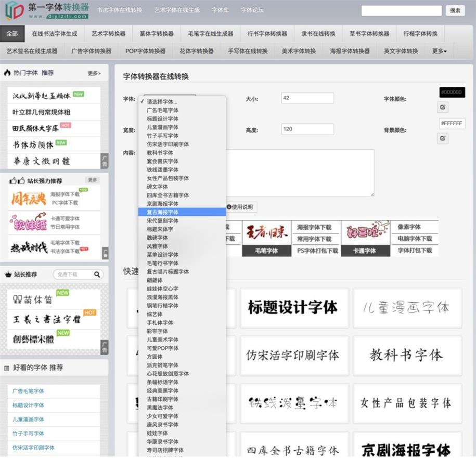Screen dimensions: 476x458
Task: Choose 复古海报字体 highlighted option
Action: point(182,212)
